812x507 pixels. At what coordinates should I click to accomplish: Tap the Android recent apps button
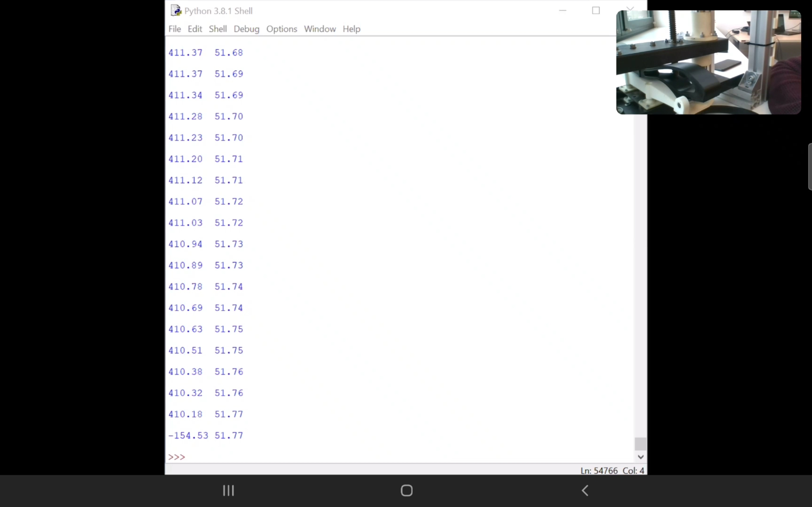pyautogui.click(x=228, y=490)
